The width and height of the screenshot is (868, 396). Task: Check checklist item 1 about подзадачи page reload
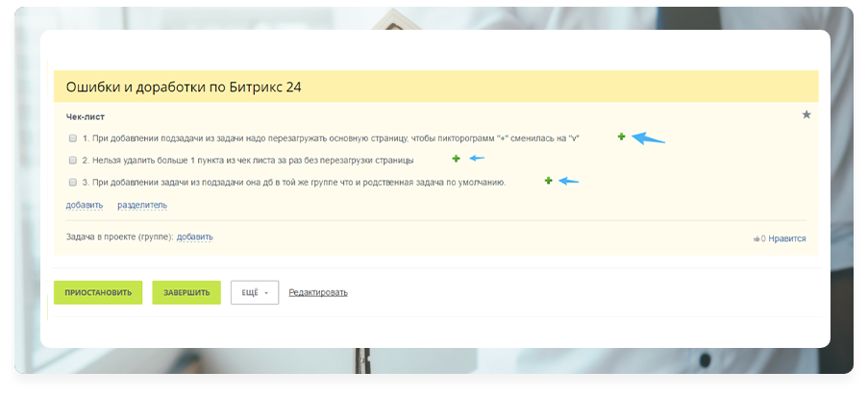[72, 137]
